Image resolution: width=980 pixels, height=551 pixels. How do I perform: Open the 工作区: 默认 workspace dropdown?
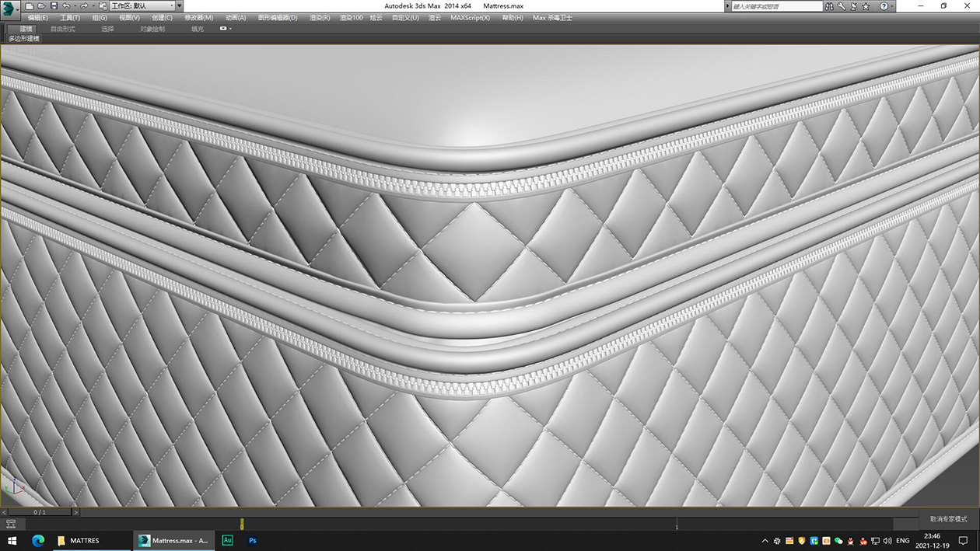pyautogui.click(x=142, y=6)
